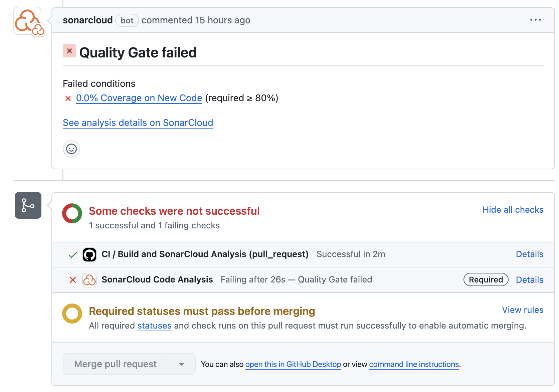View command line instructions
The height and width of the screenshot is (392, 559).
414,364
